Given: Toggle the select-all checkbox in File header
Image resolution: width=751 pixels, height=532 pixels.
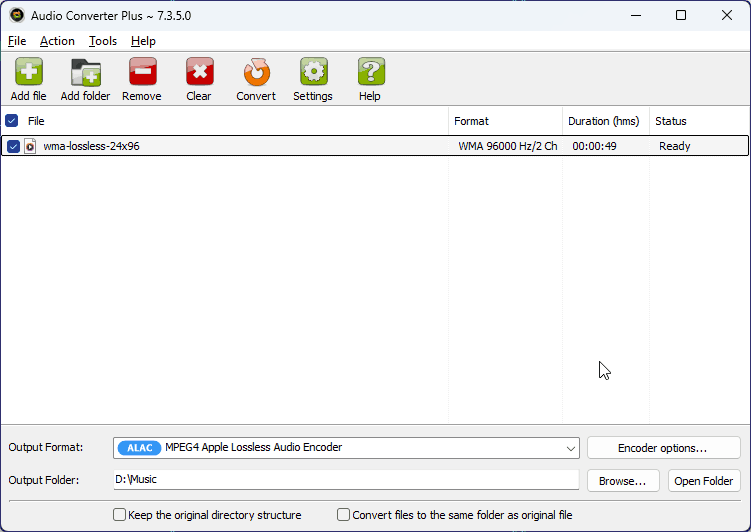Looking at the screenshot, I should click(11, 121).
